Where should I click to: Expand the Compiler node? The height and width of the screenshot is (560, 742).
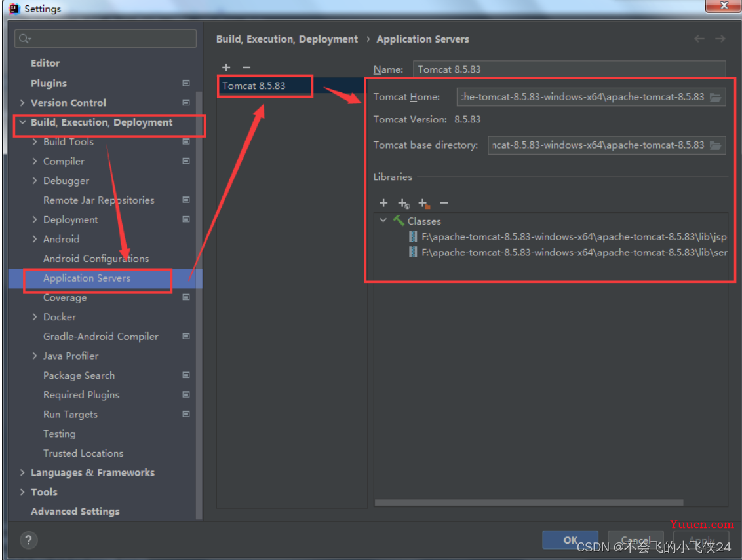pos(35,161)
